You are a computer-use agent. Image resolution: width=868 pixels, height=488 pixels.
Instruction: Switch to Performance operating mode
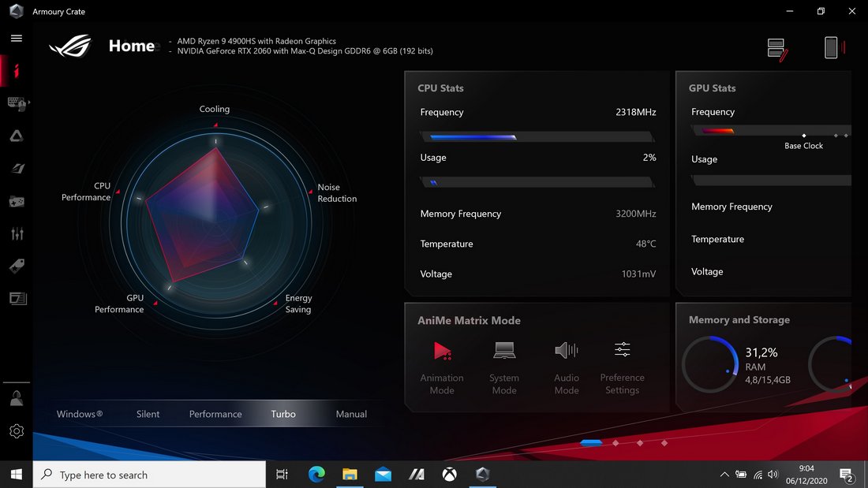[x=215, y=414]
